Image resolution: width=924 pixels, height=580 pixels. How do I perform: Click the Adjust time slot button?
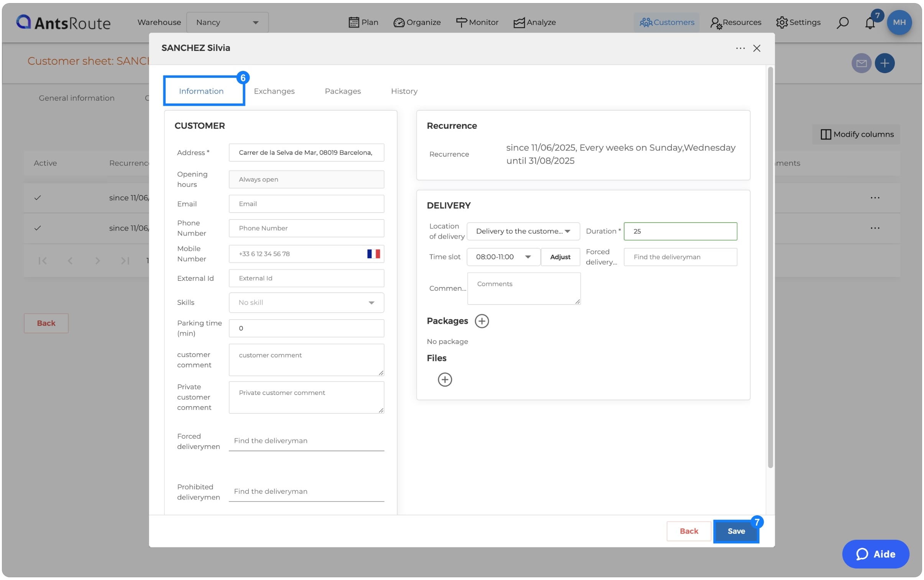(560, 257)
